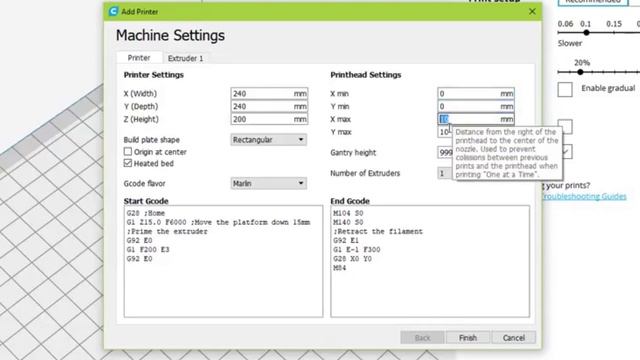Switch to the Printer tab
Screen dimensions: 640x360
click(139, 58)
